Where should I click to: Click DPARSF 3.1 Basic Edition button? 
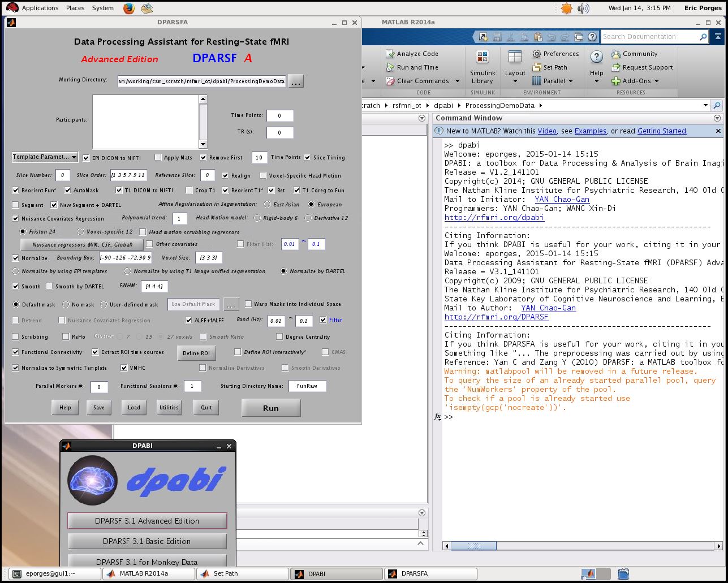pyautogui.click(x=147, y=541)
